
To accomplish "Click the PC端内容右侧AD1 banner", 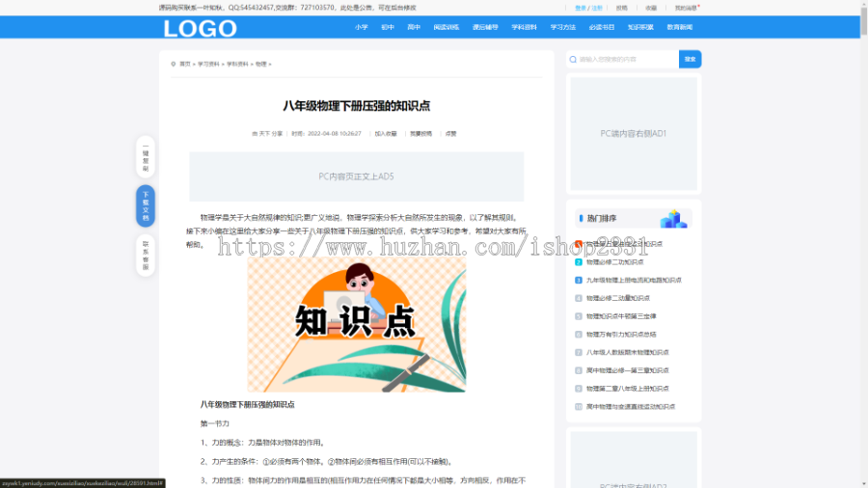I will [634, 133].
